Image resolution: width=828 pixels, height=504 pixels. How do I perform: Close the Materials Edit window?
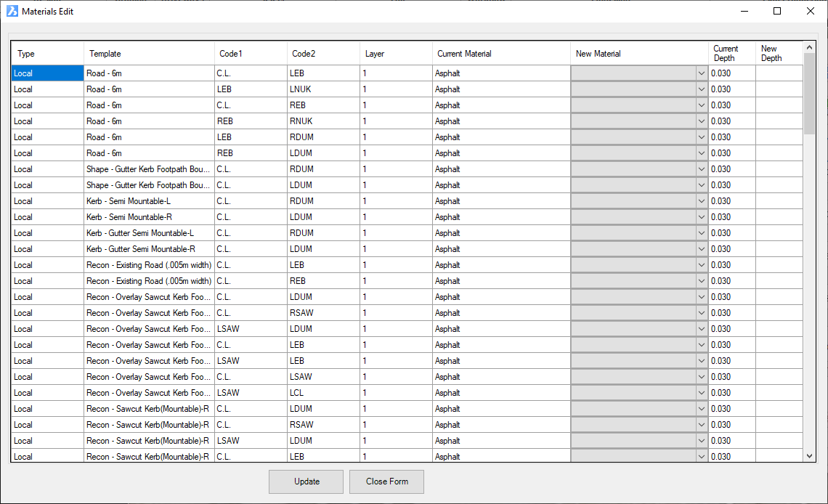pos(811,11)
